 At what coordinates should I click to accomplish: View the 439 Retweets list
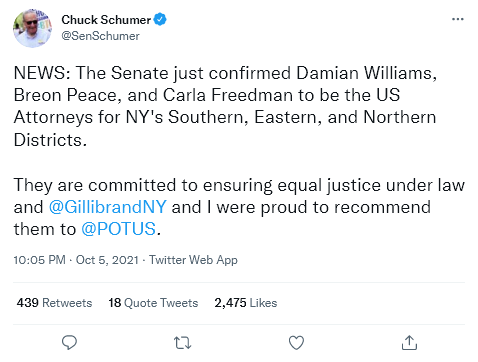[x=54, y=303]
